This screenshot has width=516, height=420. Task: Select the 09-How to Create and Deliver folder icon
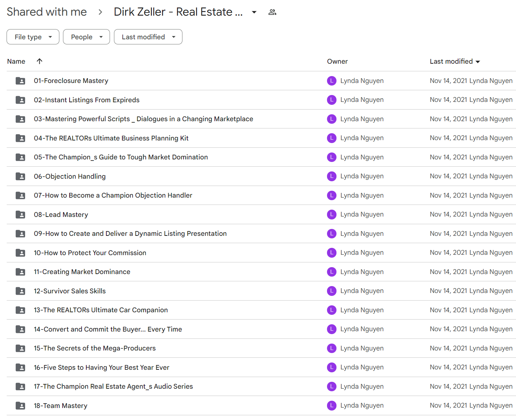(20, 234)
